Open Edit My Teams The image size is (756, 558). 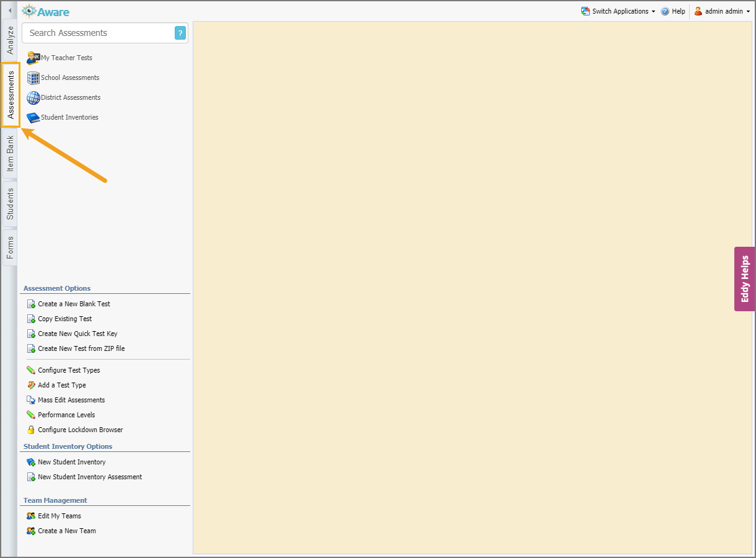point(59,516)
